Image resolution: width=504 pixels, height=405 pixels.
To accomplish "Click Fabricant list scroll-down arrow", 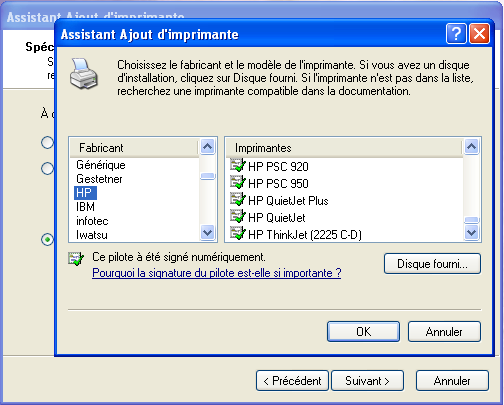I will pyautogui.click(x=208, y=232).
